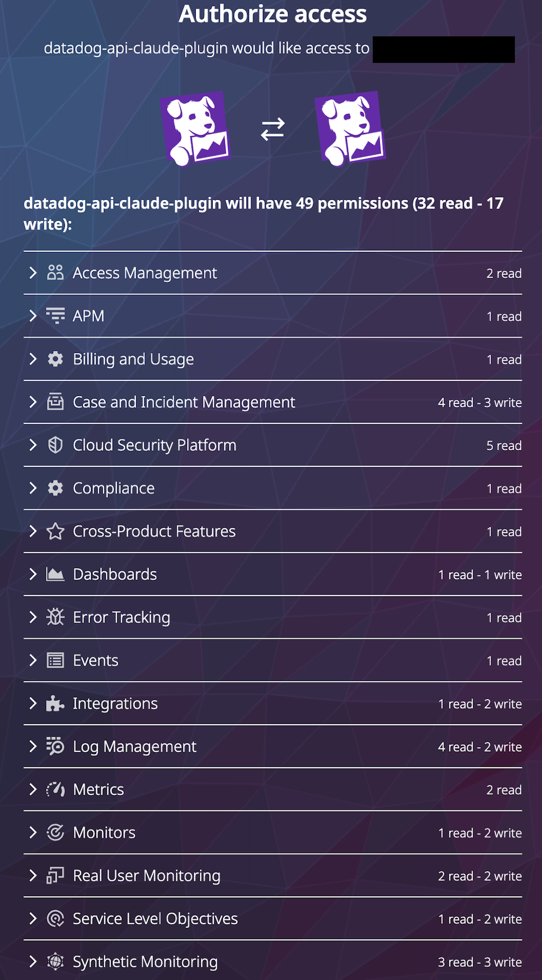Click the left Datadog logo image

[195, 129]
